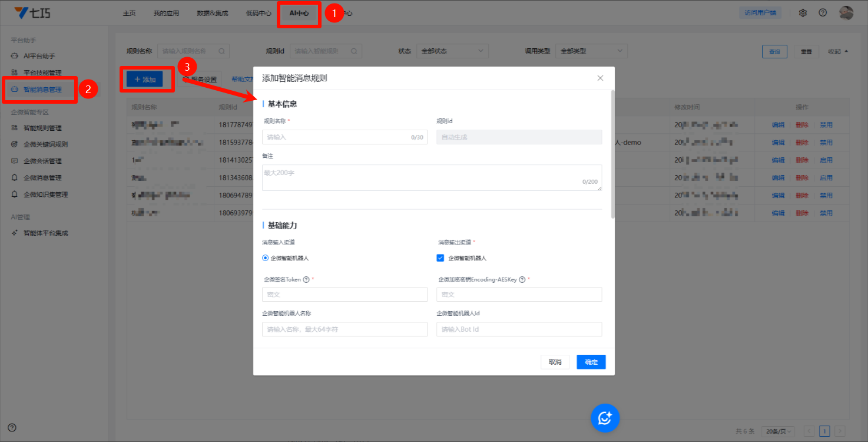Expand the 状态 全部状态 dropdown

[x=452, y=51]
